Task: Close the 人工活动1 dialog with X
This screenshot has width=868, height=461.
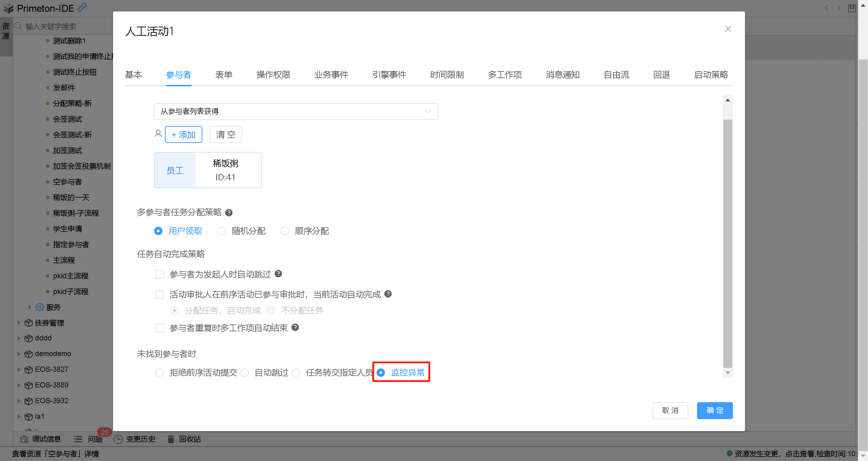Action: [x=728, y=29]
